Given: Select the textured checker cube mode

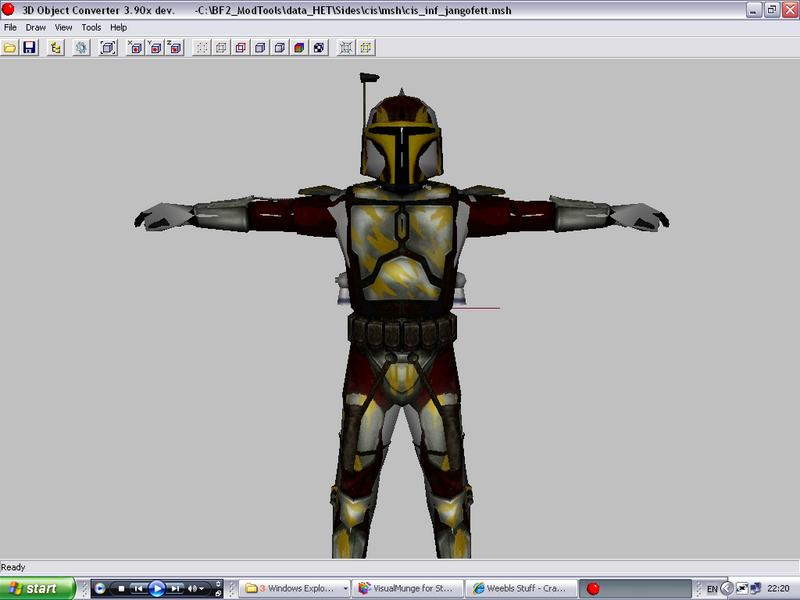Looking at the screenshot, I should [x=319, y=48].
